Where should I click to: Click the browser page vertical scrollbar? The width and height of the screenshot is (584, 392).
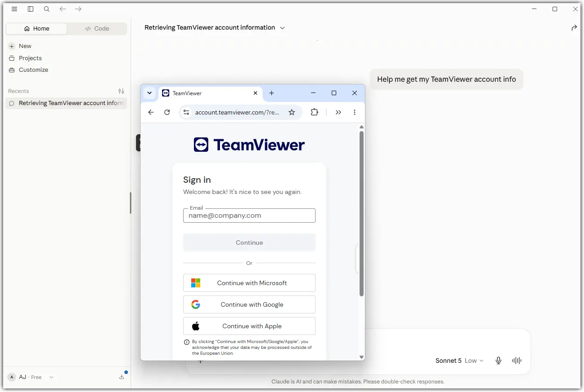pyautogui.click(x=361, y=214)
